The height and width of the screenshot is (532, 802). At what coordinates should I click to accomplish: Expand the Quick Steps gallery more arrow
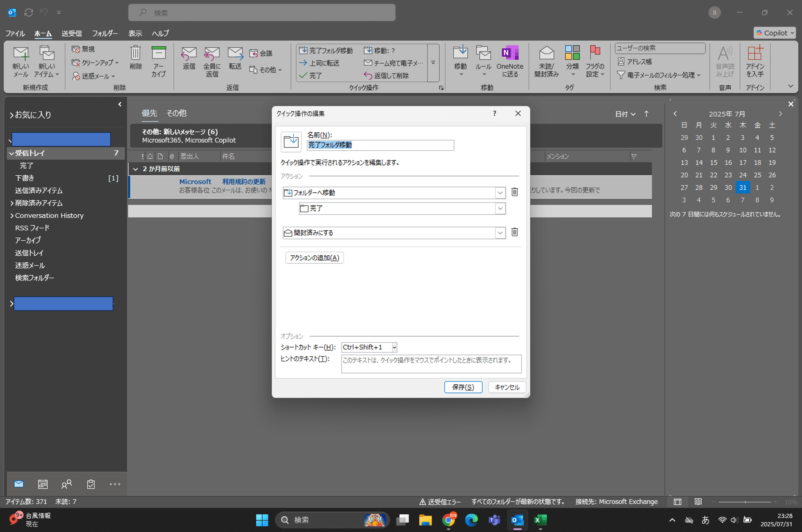[433, 63]
